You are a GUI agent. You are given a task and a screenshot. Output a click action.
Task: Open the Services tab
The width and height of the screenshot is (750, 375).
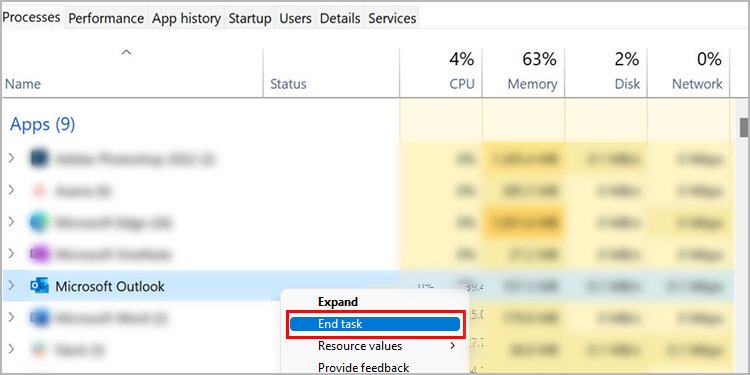pos(392,19)
